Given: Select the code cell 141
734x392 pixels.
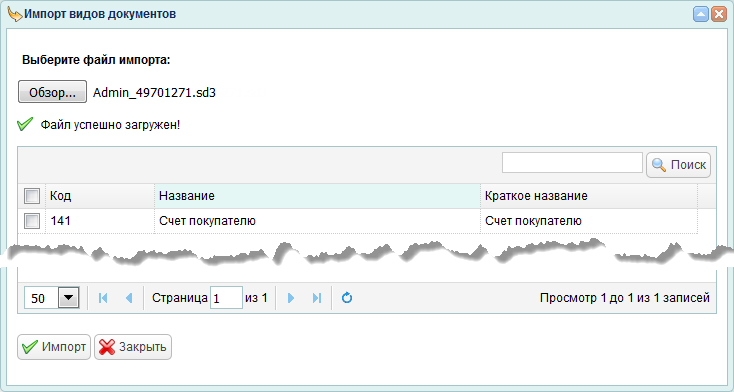Looking at the screenshot, I should pos(100,221).
